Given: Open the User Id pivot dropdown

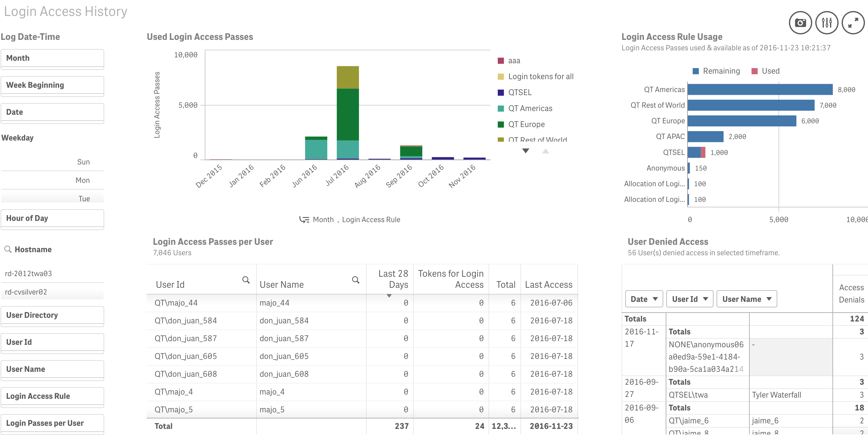Looking at the screenshot, I should 689,299.
